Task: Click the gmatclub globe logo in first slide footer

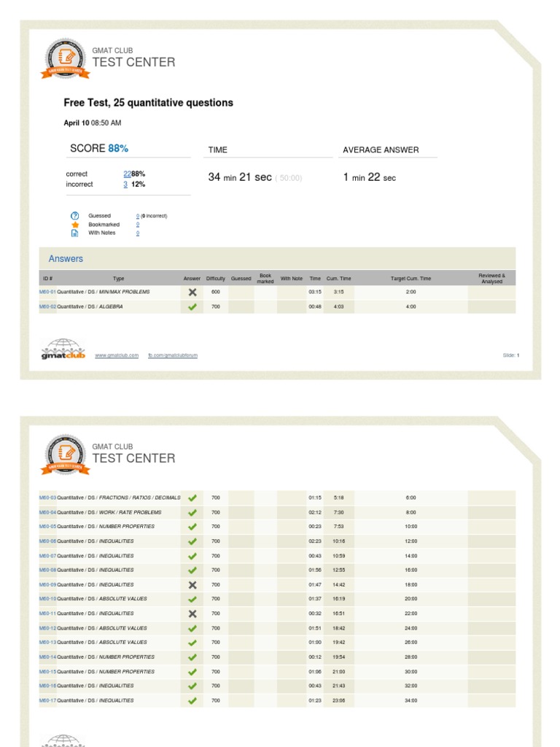Action: (x=63, y=349)
